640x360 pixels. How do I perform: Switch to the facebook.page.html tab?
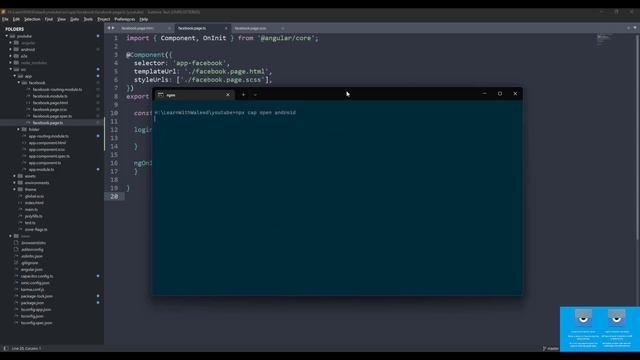pyautogui.click(x=138, y=28)
